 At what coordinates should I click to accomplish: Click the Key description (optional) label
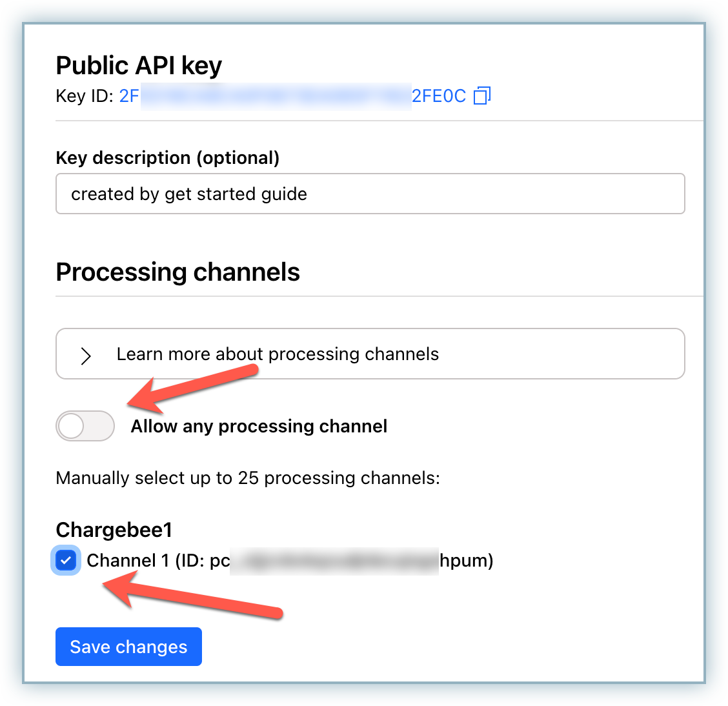click(x=167, y=158)
